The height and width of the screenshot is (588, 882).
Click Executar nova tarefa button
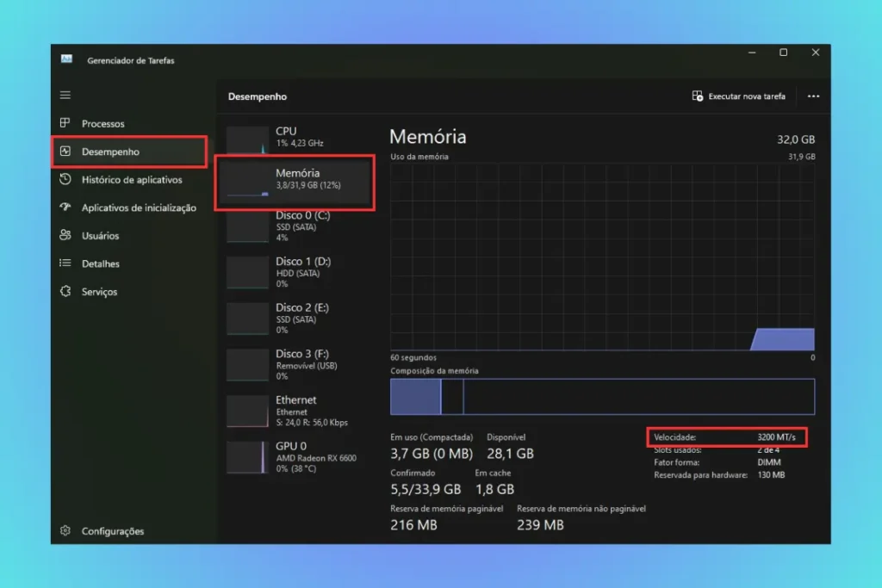click(738, 96)
